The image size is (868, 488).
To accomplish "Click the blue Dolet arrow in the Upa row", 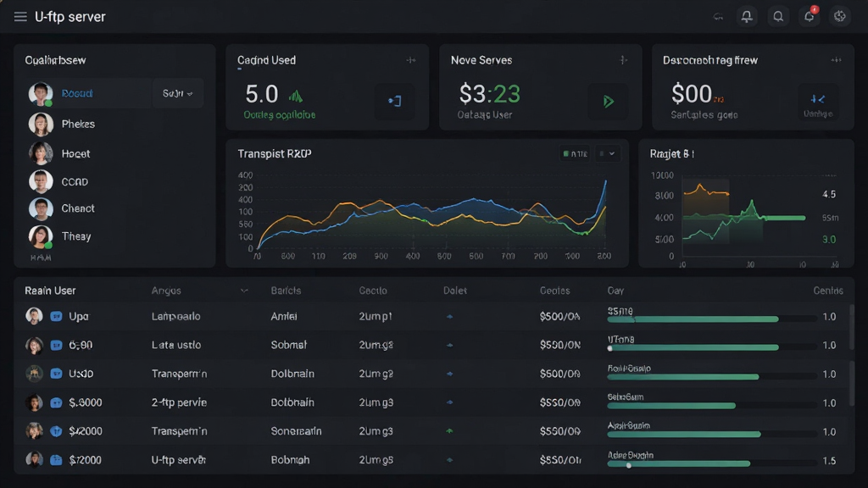I will (x=449, y=317).
